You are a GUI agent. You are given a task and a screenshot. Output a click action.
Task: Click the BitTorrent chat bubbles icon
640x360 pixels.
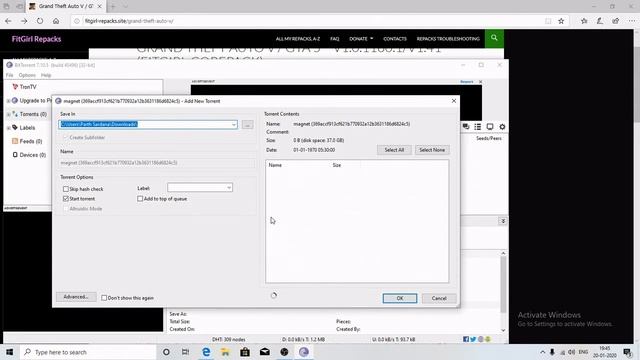(466, 127)
